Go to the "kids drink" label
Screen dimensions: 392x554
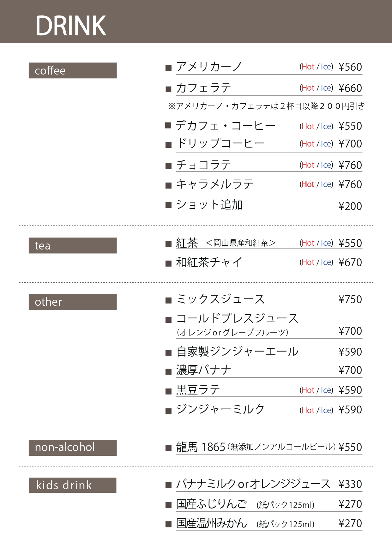click(73, 485)
